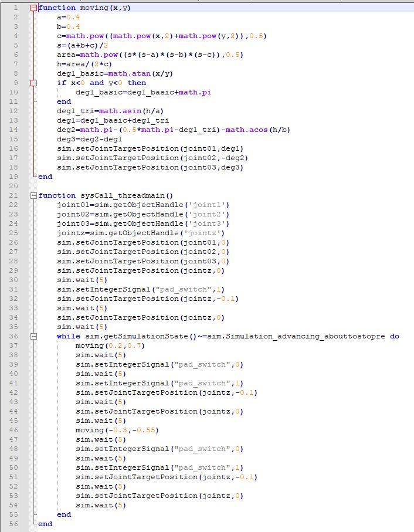Collapse the if block fold at line 9
This screenshot has height=532, width=414.
33,83
